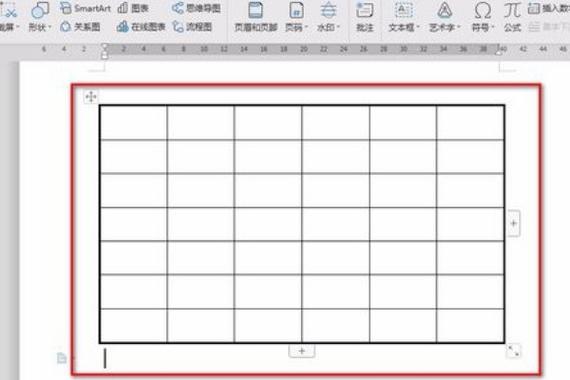Expand the Shapes (形状) dropdown arrow
The width and height of the screenshot is (570, 380).
(x=50, y=27)
